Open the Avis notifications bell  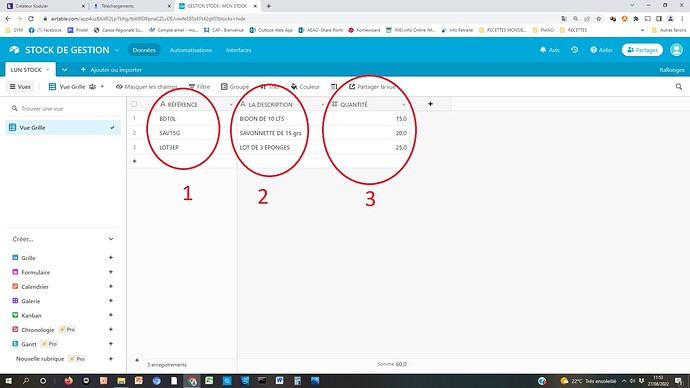tap(550, 50)
